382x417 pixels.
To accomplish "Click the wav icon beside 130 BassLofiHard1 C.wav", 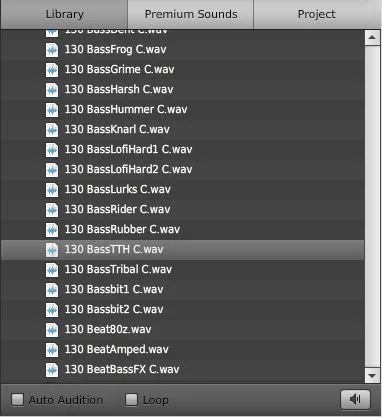I will coord(52,150).
